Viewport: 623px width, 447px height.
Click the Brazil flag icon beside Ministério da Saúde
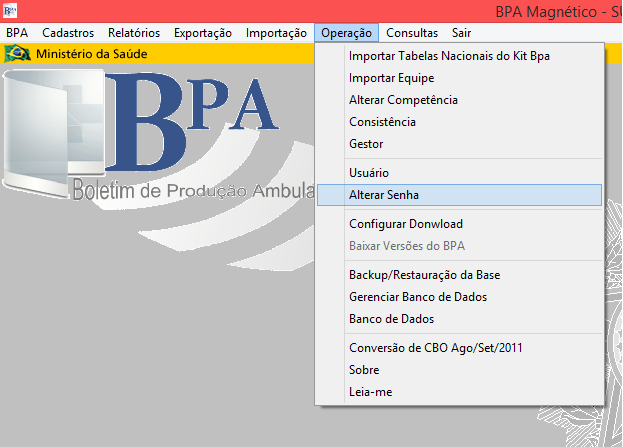tap(18, 54)
